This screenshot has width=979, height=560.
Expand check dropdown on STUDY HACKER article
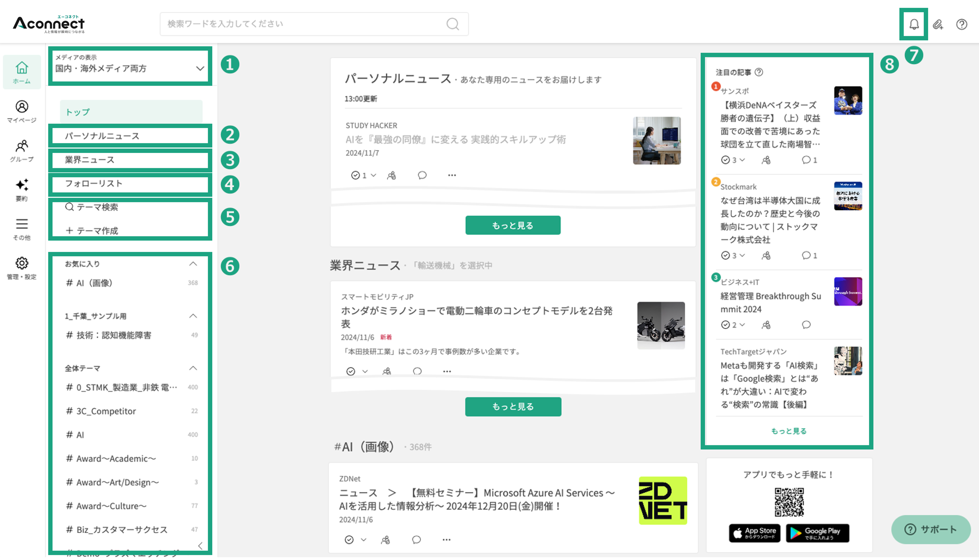click(x=373, y=175)
